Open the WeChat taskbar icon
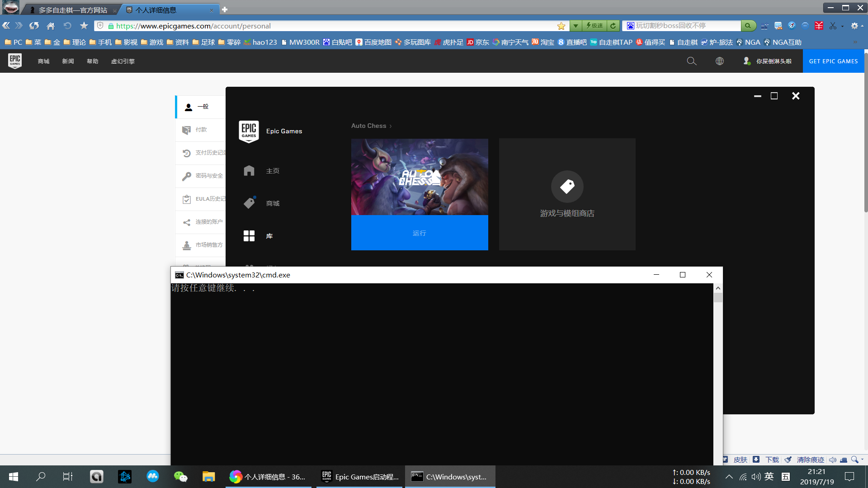The image size is (868, 488). (181, 476)
